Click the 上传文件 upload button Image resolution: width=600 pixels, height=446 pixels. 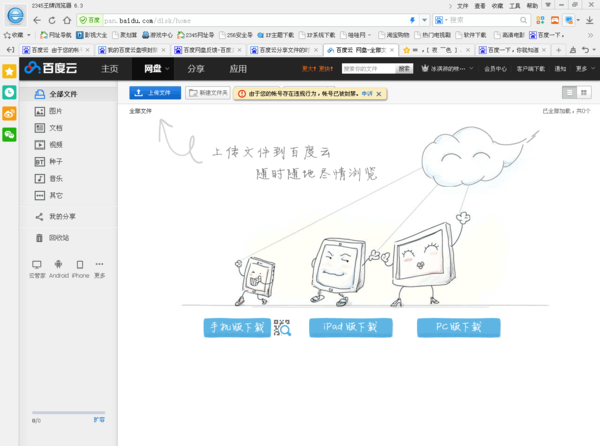tap(155, 93)
